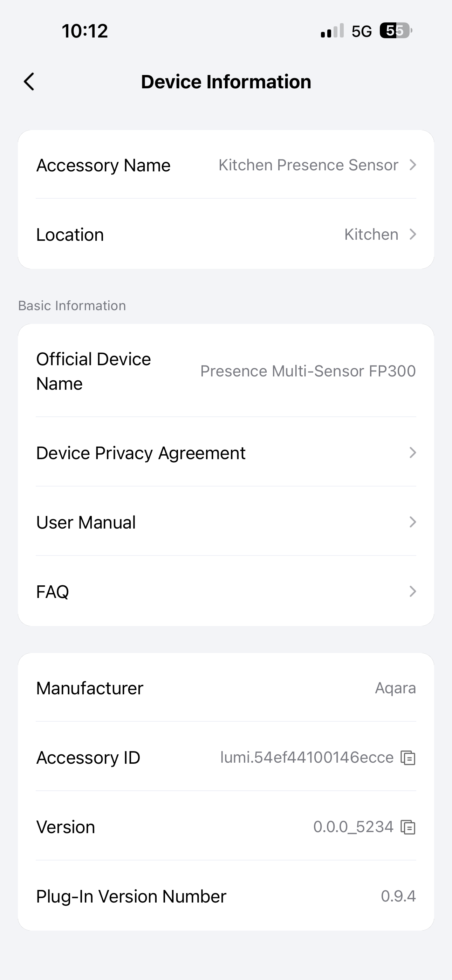Change the Kitchen location value
This screenshot has height=980, width=452.
click(371, 234)
